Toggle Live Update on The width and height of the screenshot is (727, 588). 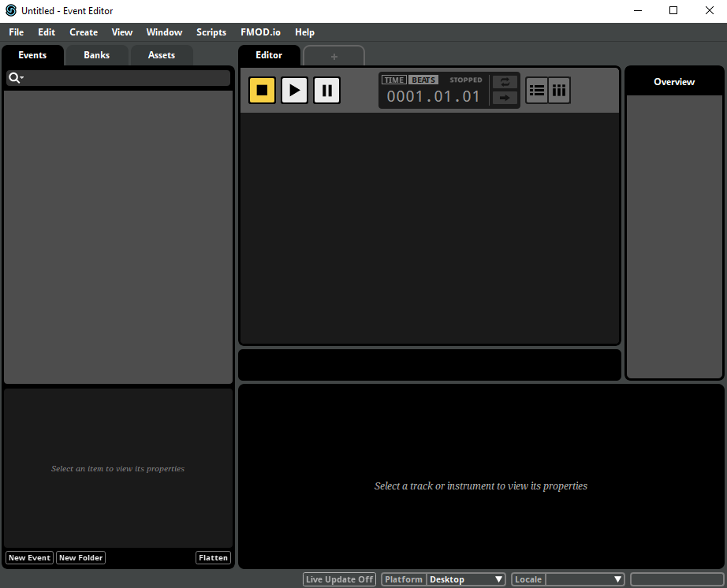tap(339, 579)
